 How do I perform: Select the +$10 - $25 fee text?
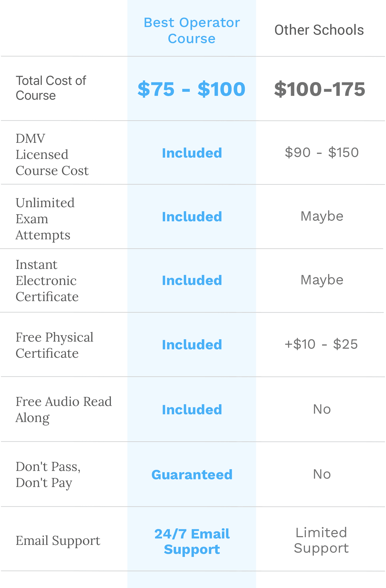pos(321,344)
